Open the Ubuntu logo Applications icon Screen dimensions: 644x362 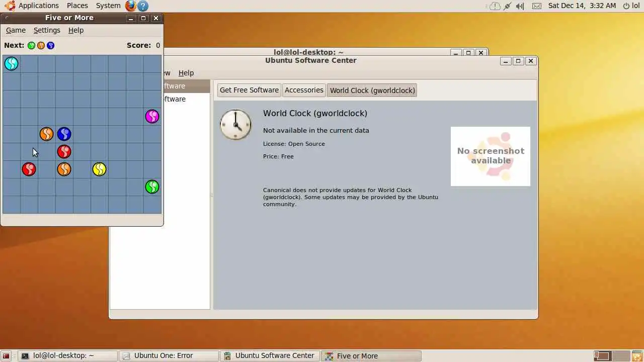coord(10,6)
